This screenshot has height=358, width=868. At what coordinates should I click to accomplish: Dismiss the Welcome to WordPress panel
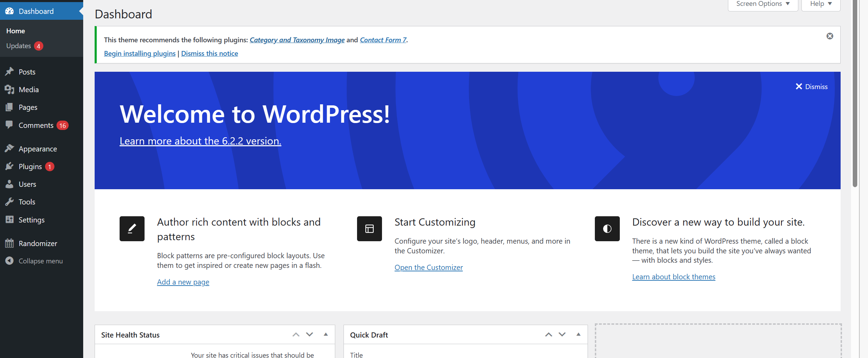tap(811, 87)
